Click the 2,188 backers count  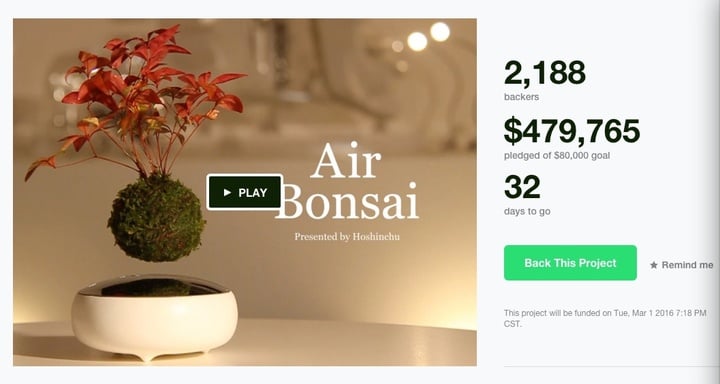click(x=545, y=73)
